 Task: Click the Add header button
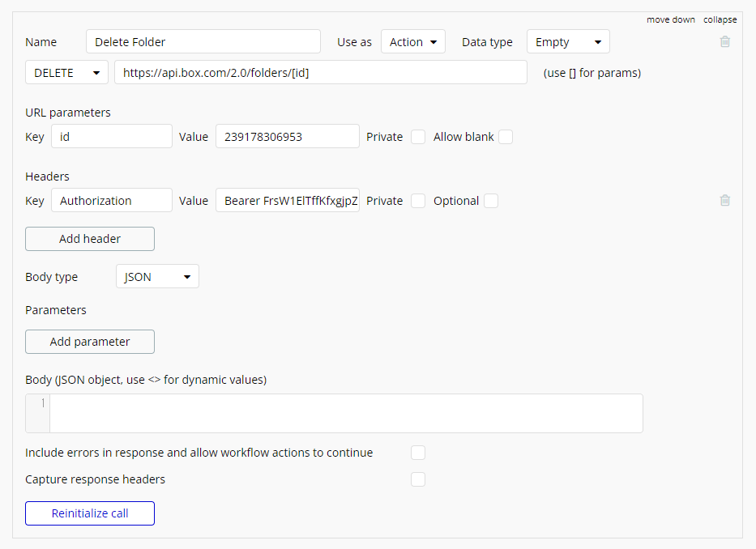click(x=90, y=239)
